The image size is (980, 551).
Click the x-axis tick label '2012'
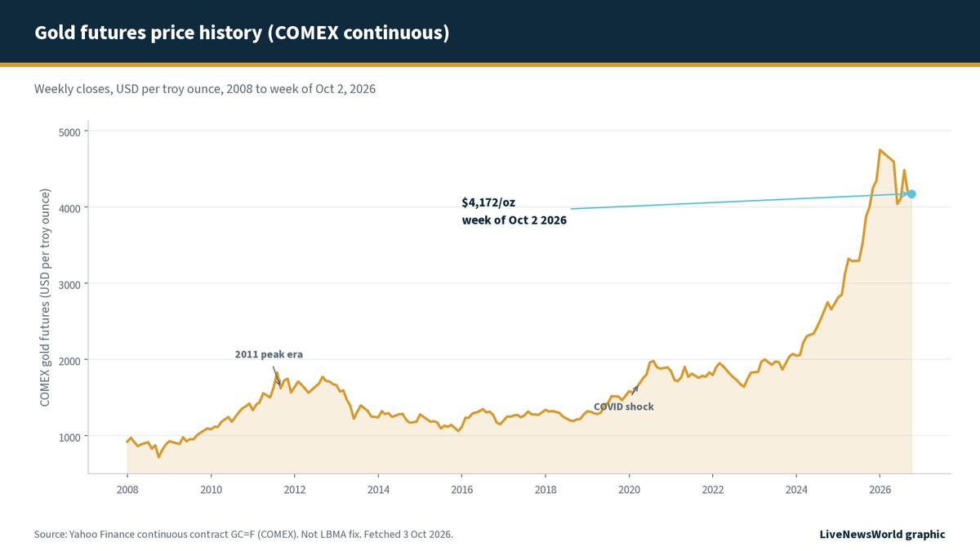295,490
